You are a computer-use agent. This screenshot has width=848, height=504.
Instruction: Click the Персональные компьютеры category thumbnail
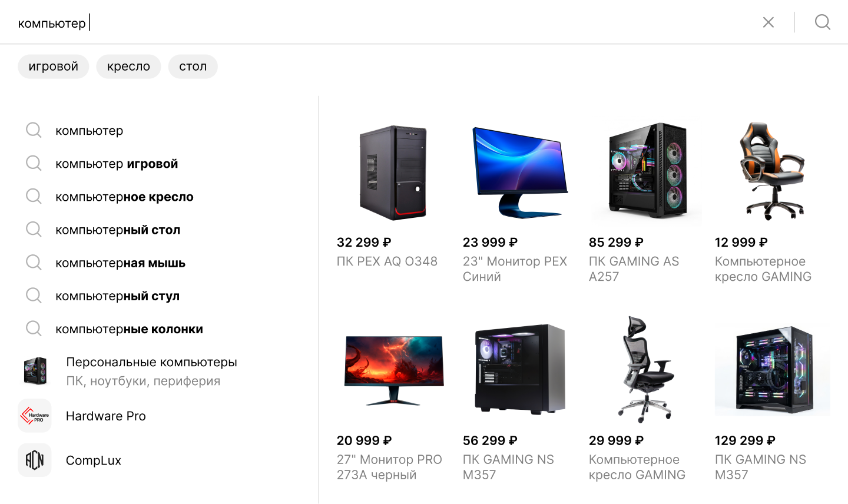[35, 371]
